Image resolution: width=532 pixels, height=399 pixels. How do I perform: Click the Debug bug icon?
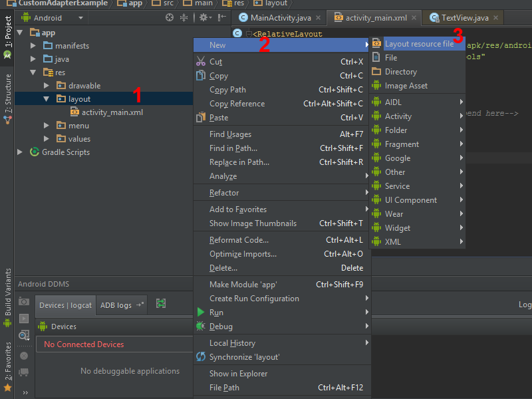point(201,326)
